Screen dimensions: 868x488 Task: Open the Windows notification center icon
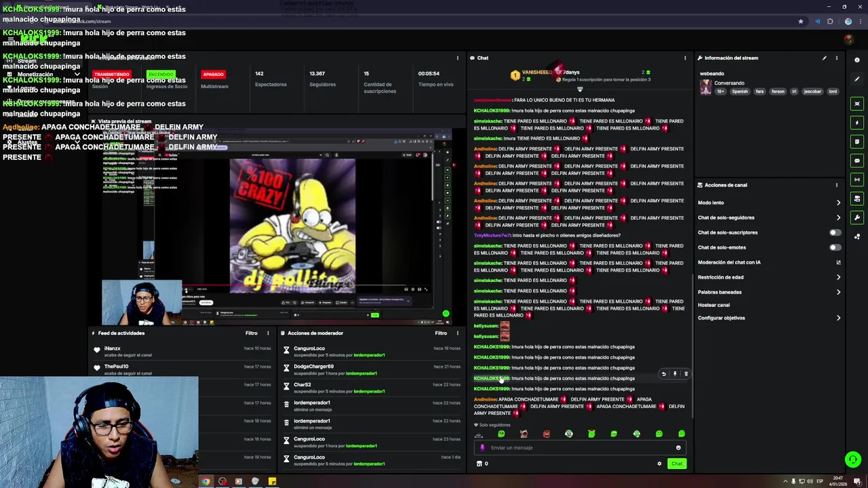coord(857,481)
